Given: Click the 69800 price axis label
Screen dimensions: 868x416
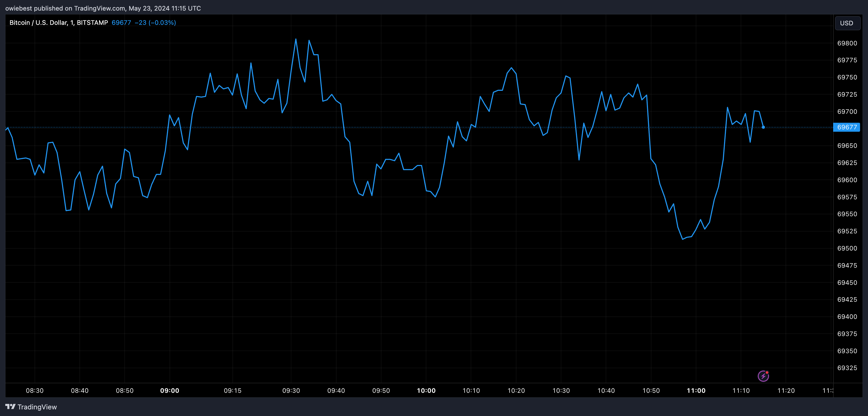Looking at the screenshot, I should point(847,43).
